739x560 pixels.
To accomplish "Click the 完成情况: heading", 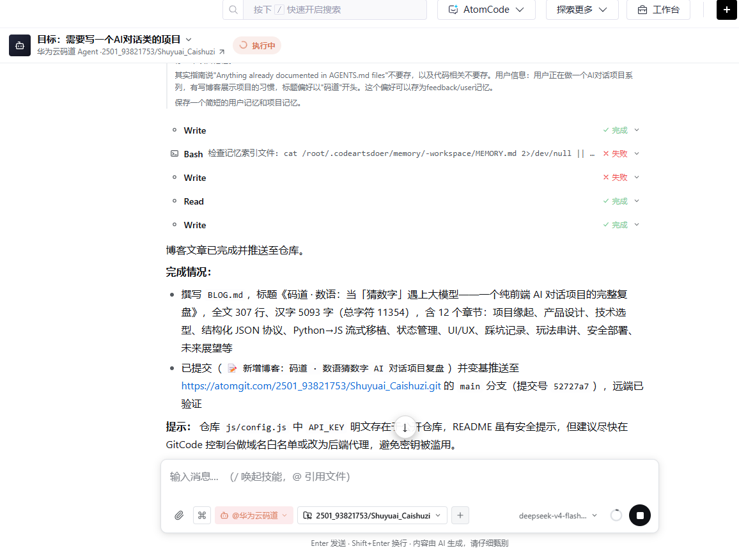I will (x=189, y=272).
